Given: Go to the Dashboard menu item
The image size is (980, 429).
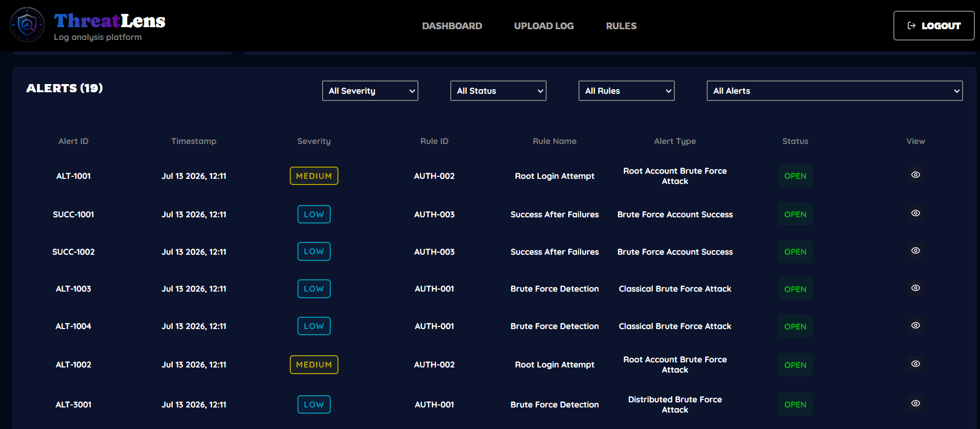Looking at the screenshot, I should (x=452, y=26).
